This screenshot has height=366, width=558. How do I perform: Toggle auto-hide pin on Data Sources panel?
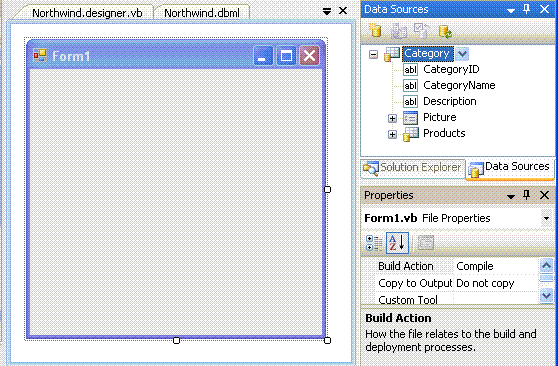(x=527, y=9)
